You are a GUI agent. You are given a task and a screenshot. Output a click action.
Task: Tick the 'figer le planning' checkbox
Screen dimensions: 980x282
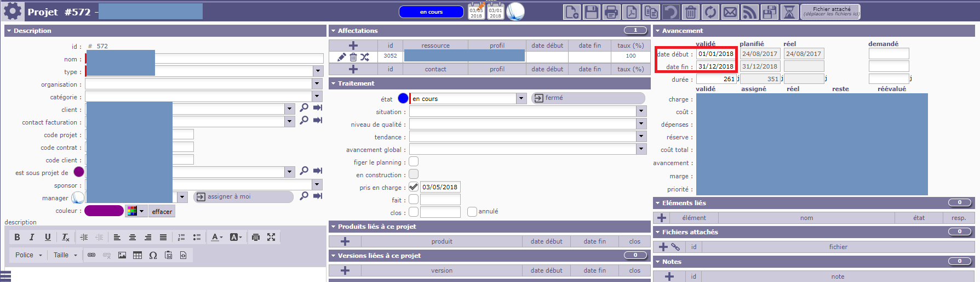414,162
